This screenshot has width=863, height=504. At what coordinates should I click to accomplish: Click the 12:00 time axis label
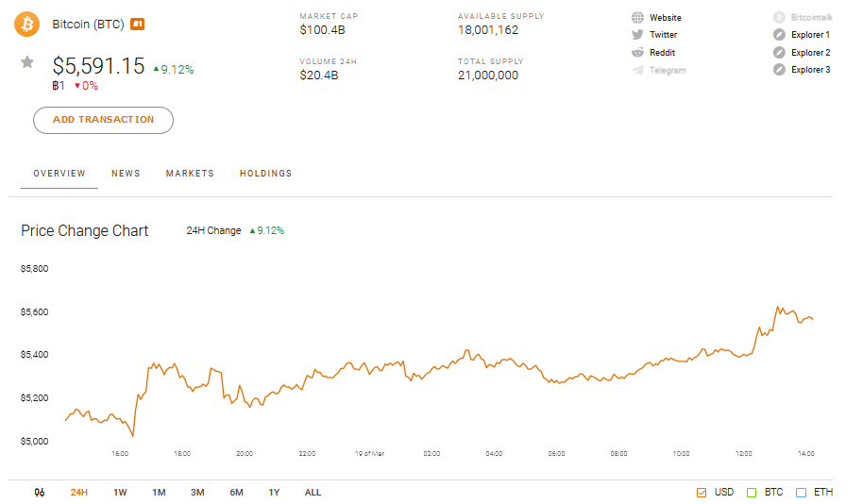point(744,454)
